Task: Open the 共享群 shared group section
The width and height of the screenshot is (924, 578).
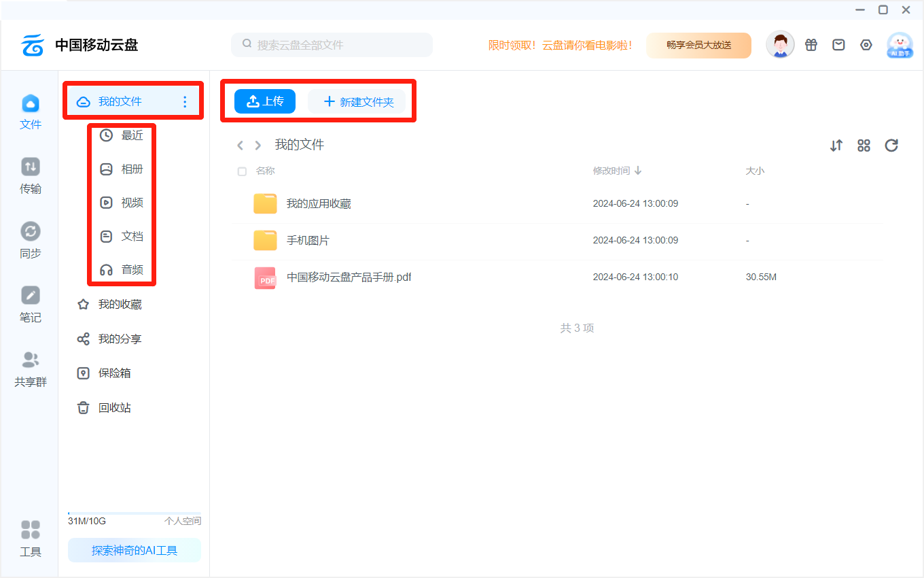Action: click(31, 369)
